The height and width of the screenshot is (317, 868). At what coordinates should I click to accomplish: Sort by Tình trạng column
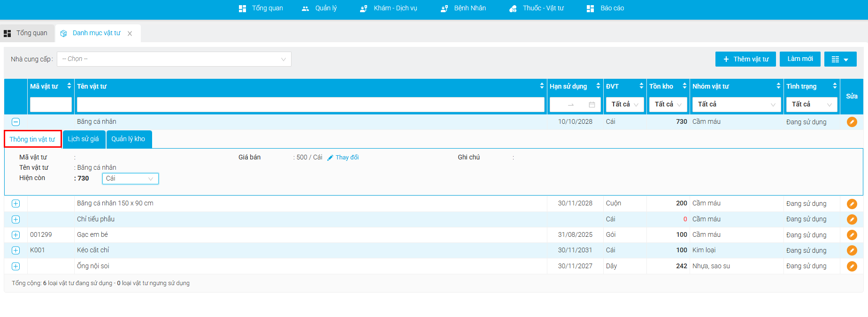click(x=835, y=86)
